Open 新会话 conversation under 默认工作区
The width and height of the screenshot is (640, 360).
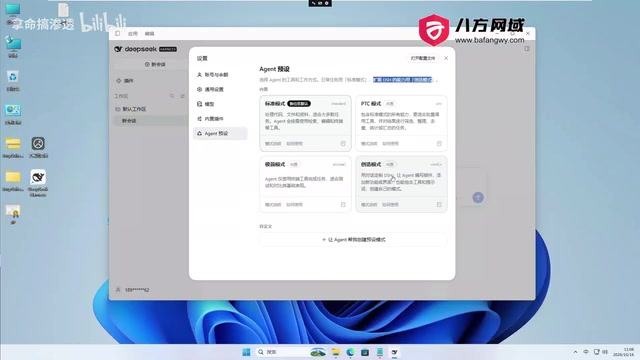click(149, 121)
